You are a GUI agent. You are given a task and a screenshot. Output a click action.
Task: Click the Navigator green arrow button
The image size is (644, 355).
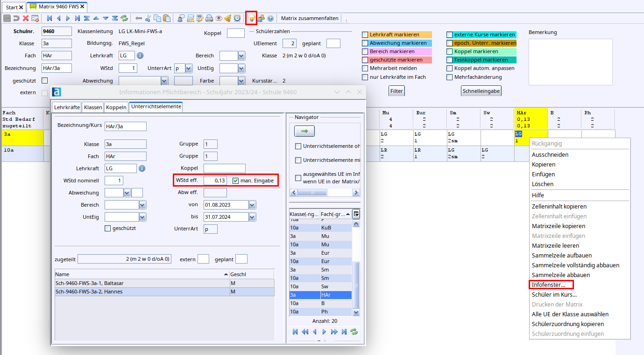[x=304, y=132]
